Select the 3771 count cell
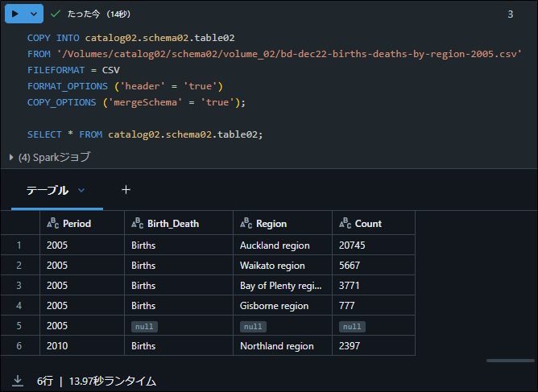 pyautogui.click(x=374, y=285)
